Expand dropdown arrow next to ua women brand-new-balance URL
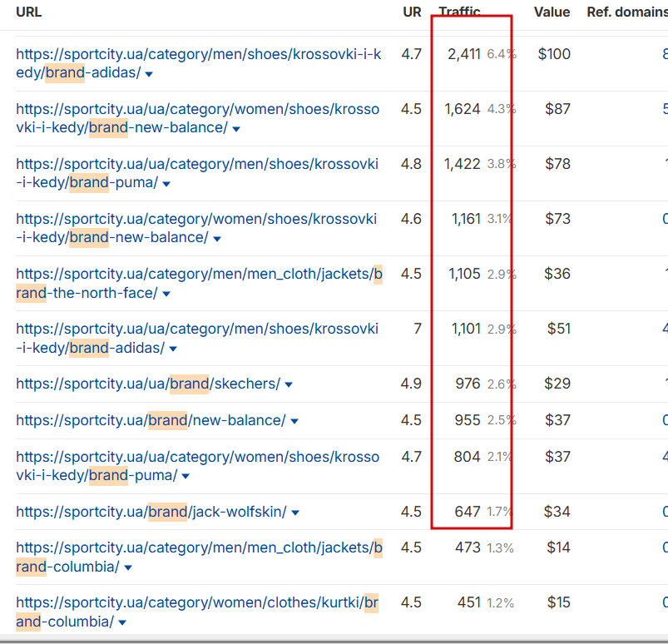The height and width of the screenshot is (644, 668). 236,129
